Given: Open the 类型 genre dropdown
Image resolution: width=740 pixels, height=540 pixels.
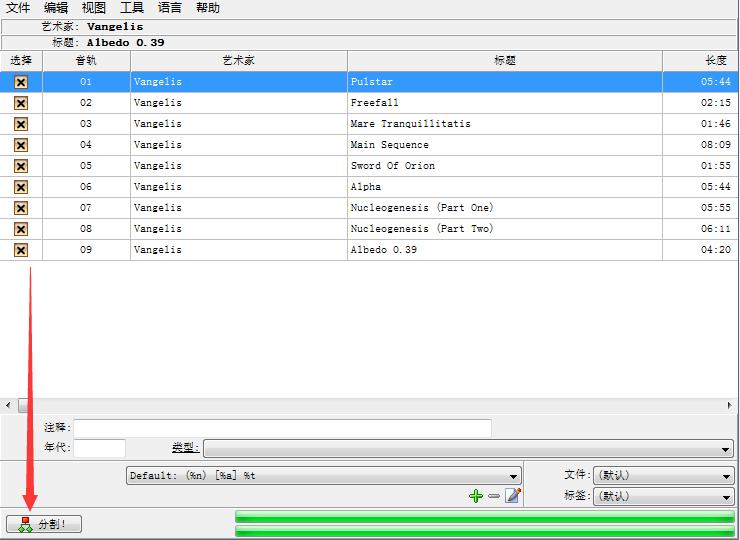Looking at the screenshot, I should point(468,448).
